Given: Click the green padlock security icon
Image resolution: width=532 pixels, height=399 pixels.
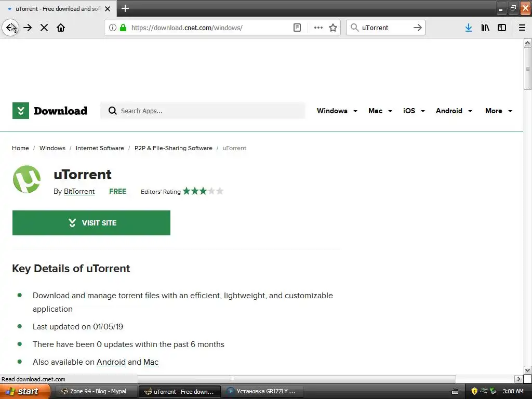Looking at the screenshot, I should [123, 28].
